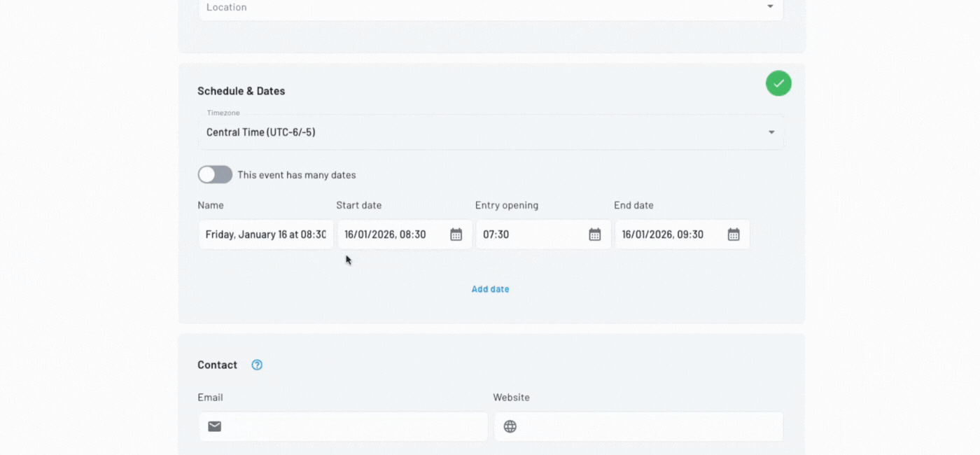Image resolution: width=980 pixels, height=455 pixels.
Task: Open the End date calendar picker icon
Action: coord(733,234)
